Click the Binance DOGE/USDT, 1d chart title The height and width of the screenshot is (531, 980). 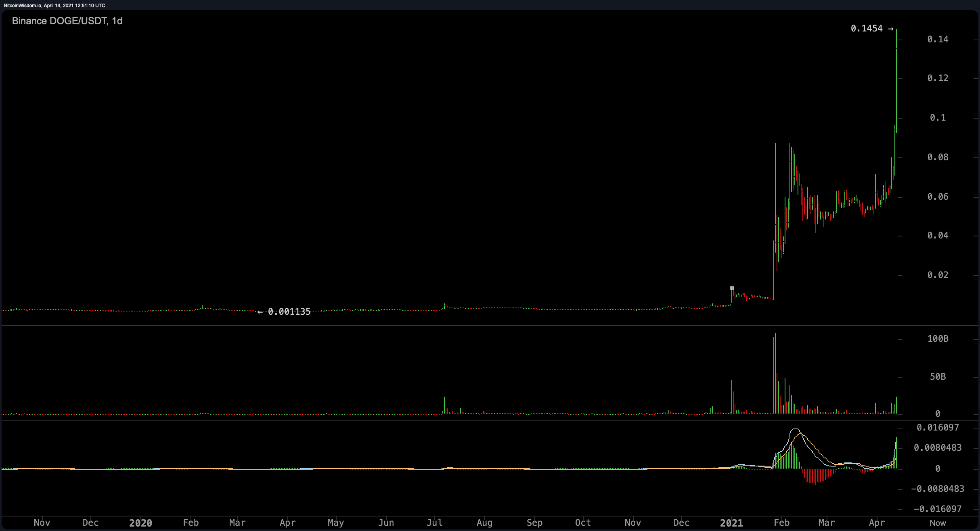click(x=67, y=21)
